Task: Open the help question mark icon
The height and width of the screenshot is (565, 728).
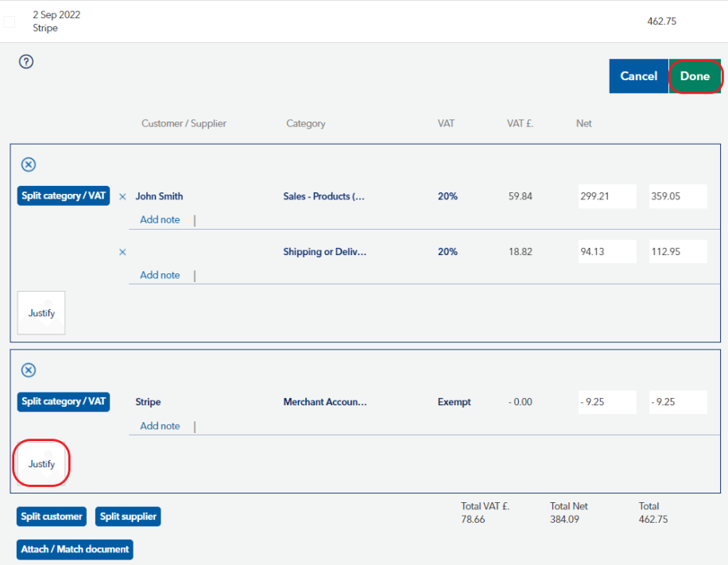Action: pyautogui.click(x=26, y=61)
